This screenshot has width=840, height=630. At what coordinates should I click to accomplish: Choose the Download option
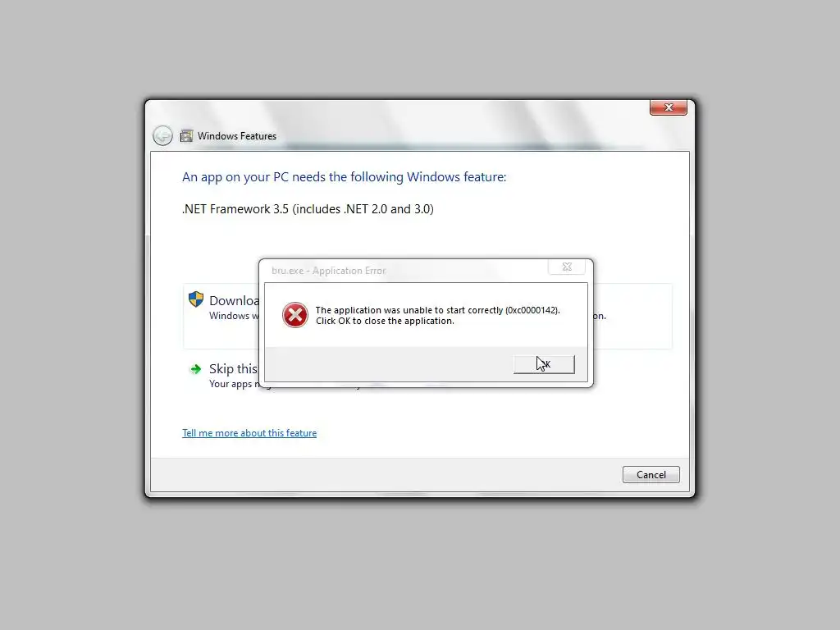click(234, 300)
